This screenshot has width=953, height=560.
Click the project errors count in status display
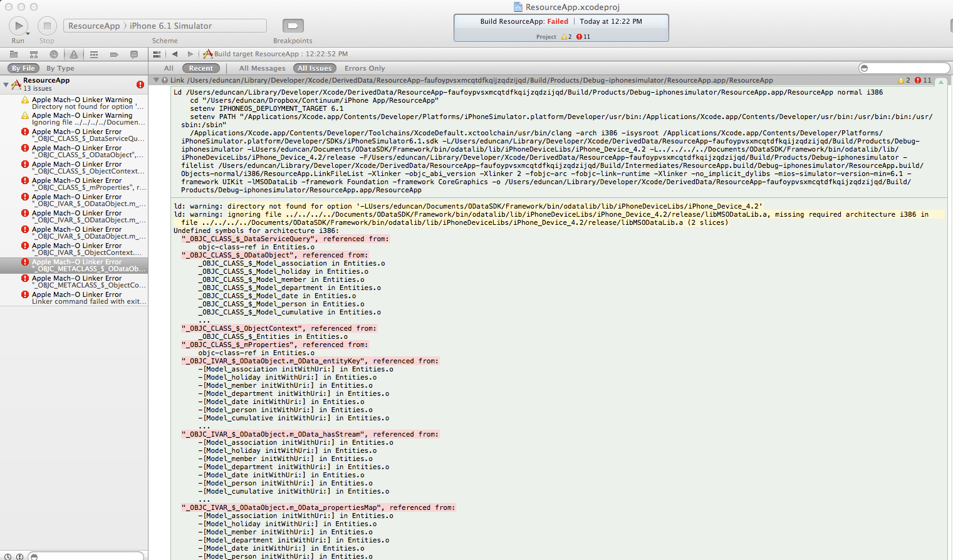(x=583, y=37)
